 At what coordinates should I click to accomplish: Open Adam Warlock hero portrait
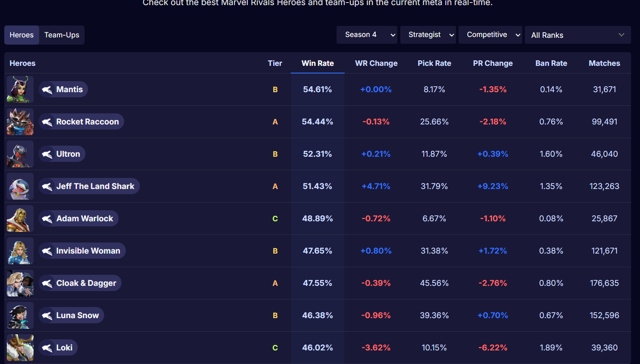(x=20, y=218)
